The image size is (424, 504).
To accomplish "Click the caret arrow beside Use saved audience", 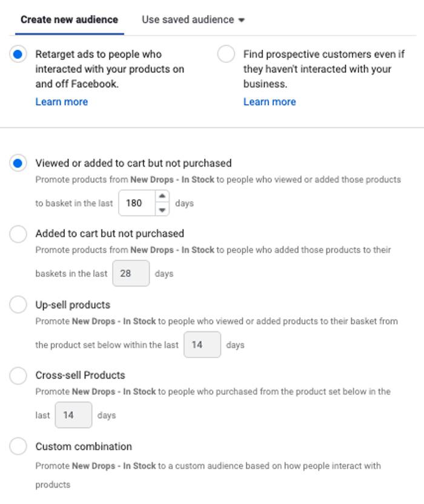I will coord(242,20).
